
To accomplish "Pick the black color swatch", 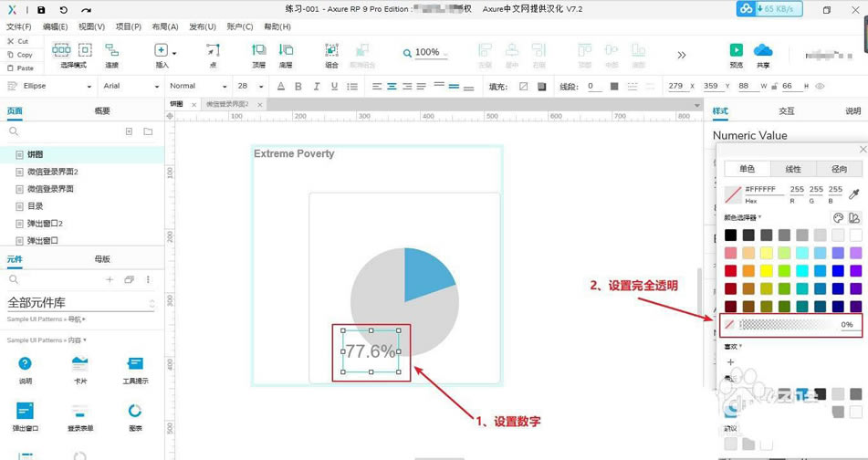I will pyautogui.click(x=731, y=235).
